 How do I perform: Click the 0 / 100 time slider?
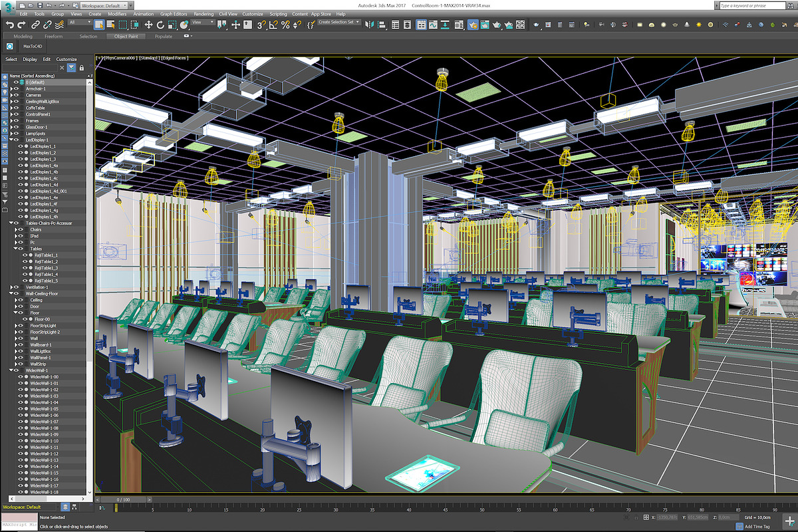[x=123, y=499]
